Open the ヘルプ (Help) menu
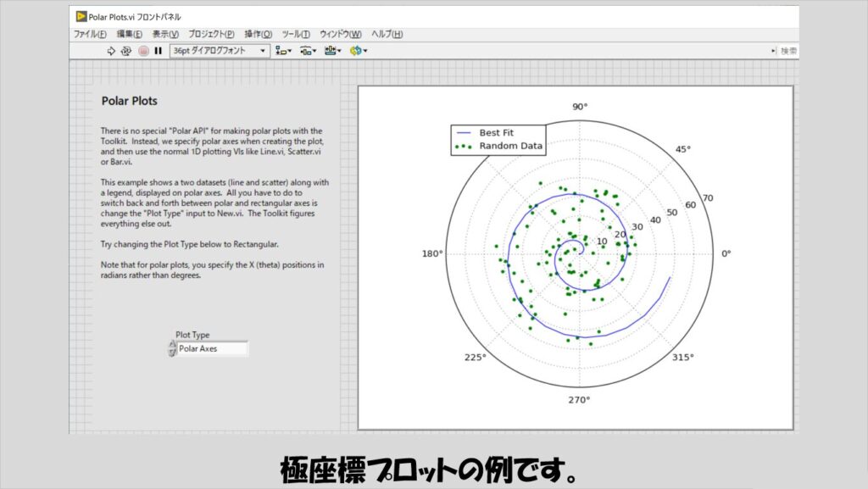This screenshot has height=489, width=868. coord(387,34)
